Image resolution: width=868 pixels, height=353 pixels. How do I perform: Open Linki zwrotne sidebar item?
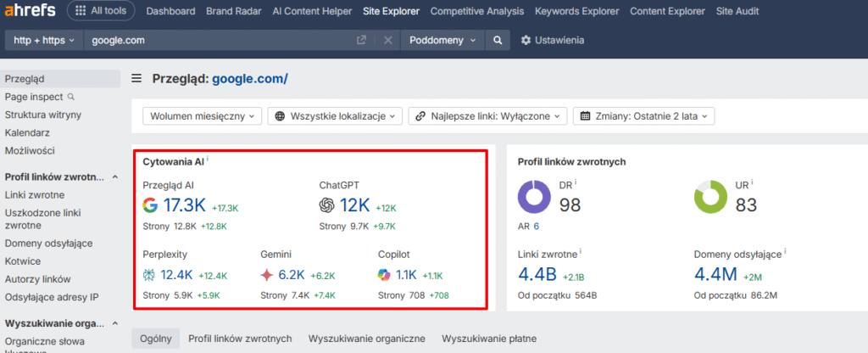click(35, 195)
